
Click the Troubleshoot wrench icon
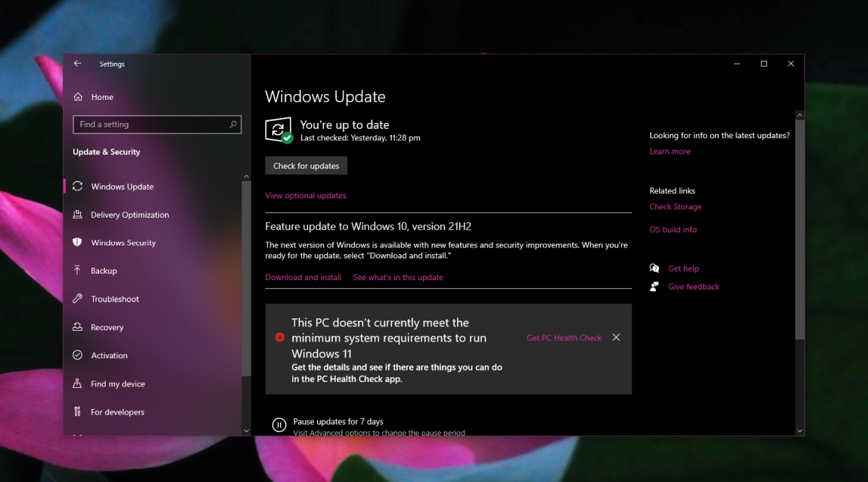[x=77, y=299]
